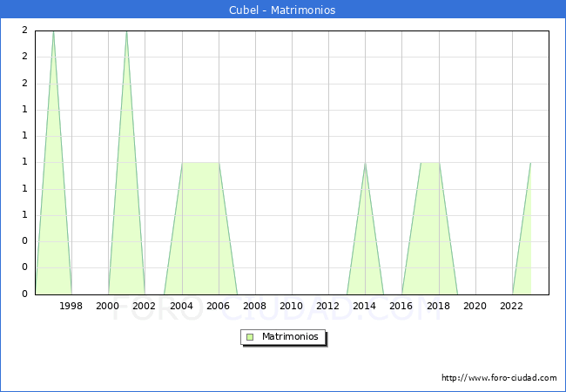This screenshot has width=566, height=392.
Task: Click the 2023 end data point
Action: [x=530, y=163]
